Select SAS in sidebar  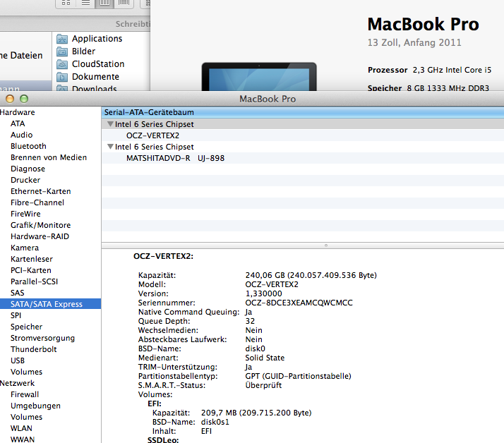click(18, 293)
